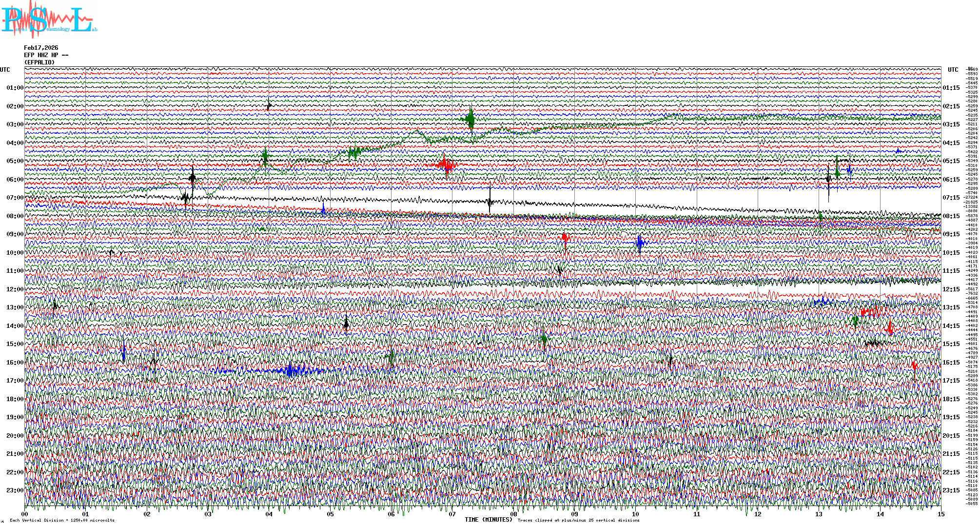The image size is (980, 527).
Task: Select the 12:00 hour label on left
Action: click(x=15, y=289)
